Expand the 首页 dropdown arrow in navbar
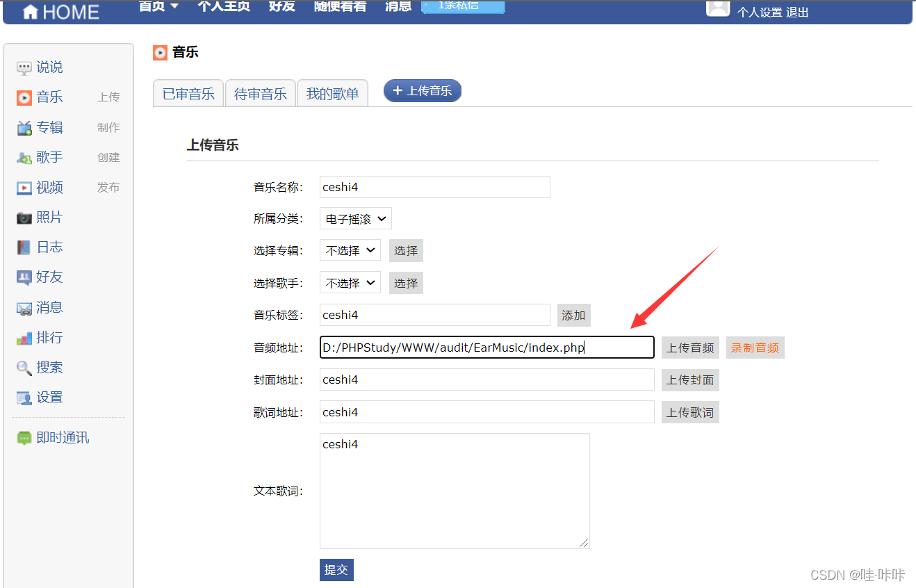 (174, 6)
